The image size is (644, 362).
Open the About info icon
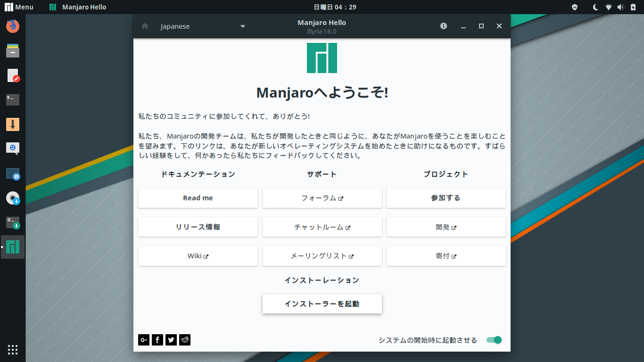pos(444,26)
